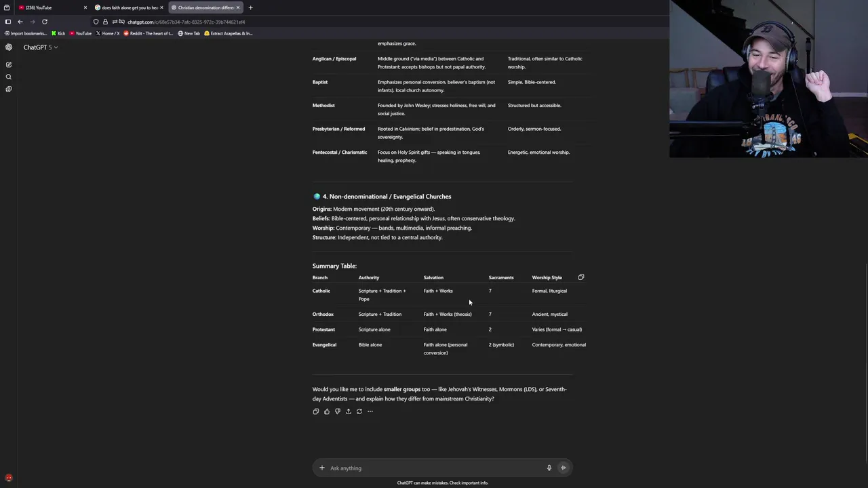Open the library icon in sidebar
868x488 pixels.
pos(9,89)
